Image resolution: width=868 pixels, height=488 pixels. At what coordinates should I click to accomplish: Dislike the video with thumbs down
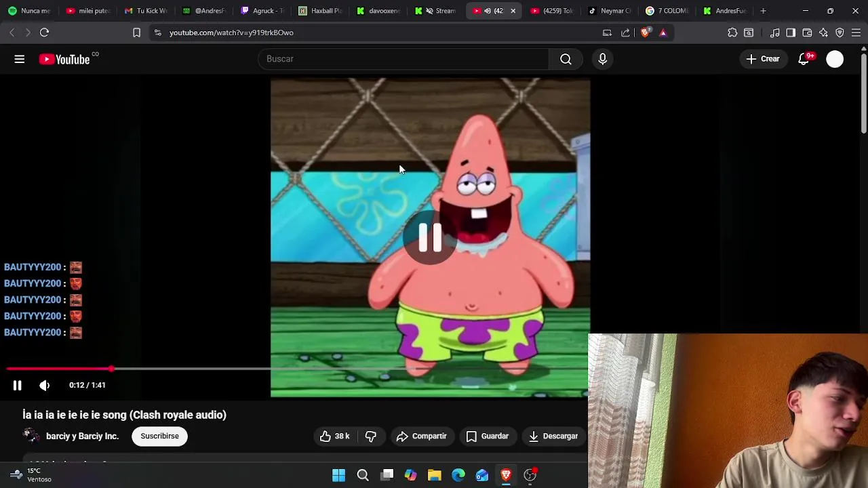coord(370,436)
